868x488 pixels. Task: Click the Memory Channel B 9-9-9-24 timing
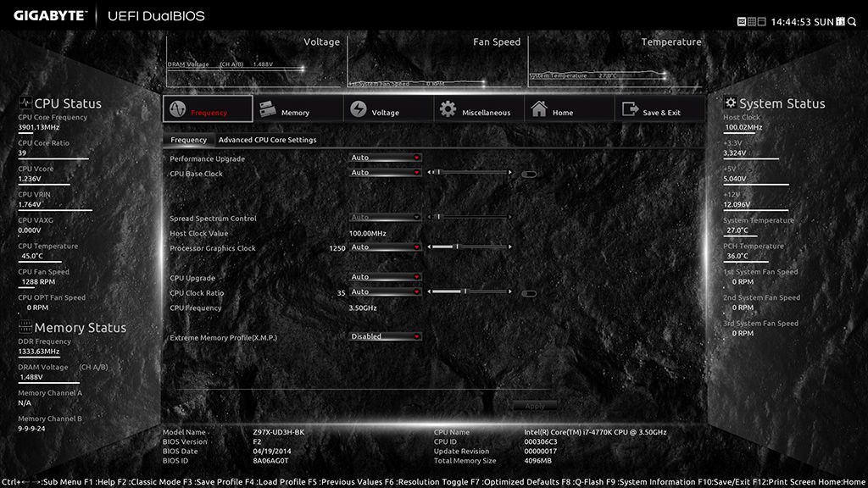pyautogui.click(x=31, y=429)
